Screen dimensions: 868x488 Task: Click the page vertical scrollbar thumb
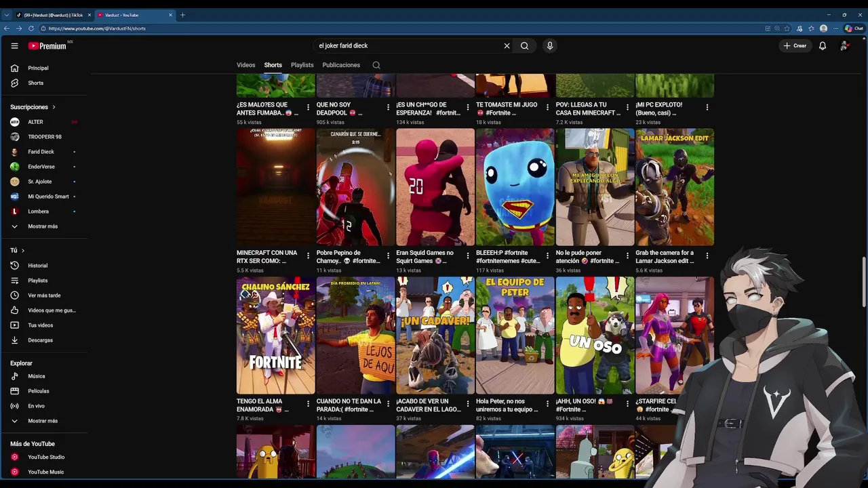coord(864,281)
